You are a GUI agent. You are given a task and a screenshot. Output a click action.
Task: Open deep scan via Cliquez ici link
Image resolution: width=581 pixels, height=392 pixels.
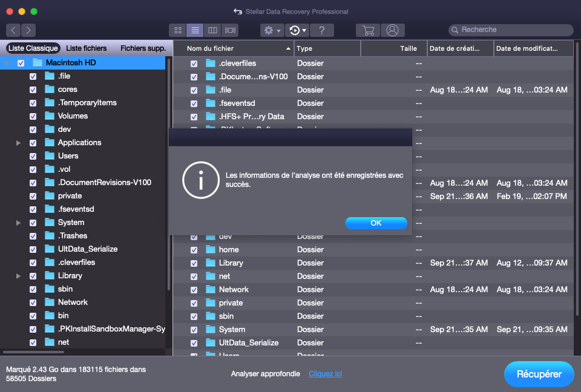coord(326,374)
